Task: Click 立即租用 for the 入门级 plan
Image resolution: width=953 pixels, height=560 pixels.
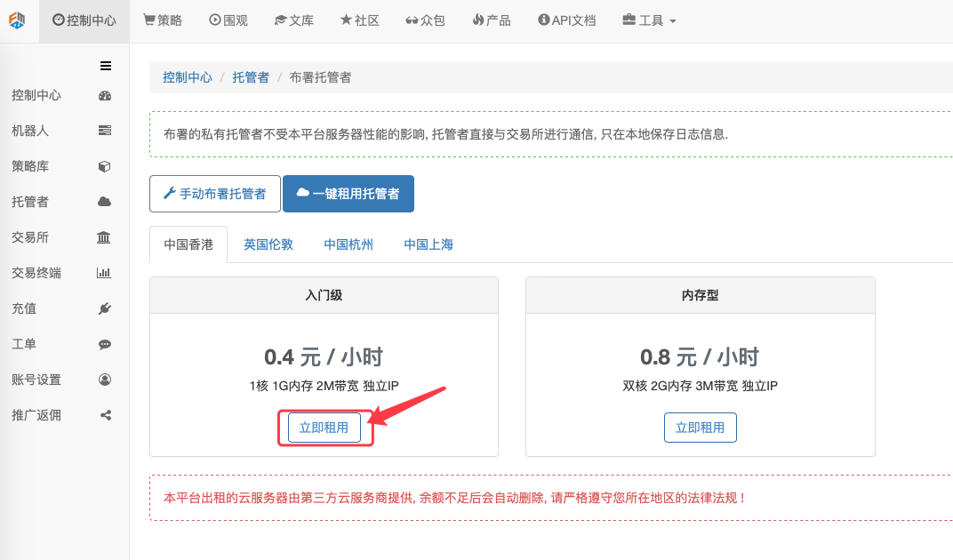Action: (x=324, y=428)
